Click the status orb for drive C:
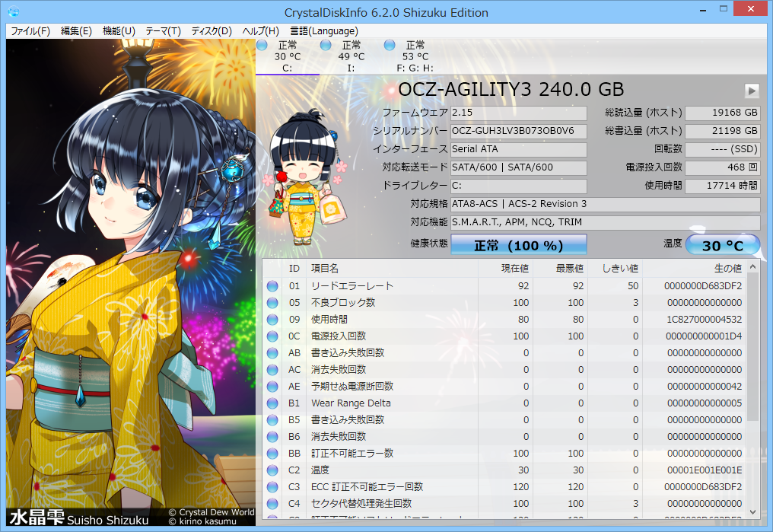 coord(262,46)
